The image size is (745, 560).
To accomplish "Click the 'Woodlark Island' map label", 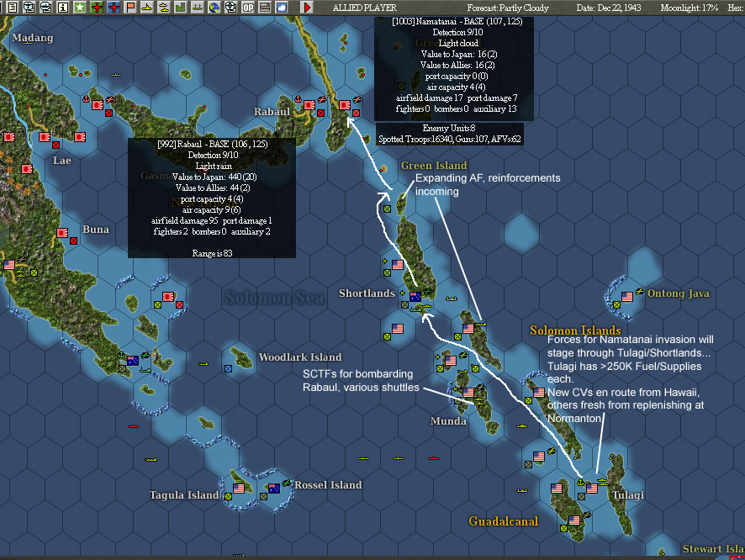I will coord(300,357).
